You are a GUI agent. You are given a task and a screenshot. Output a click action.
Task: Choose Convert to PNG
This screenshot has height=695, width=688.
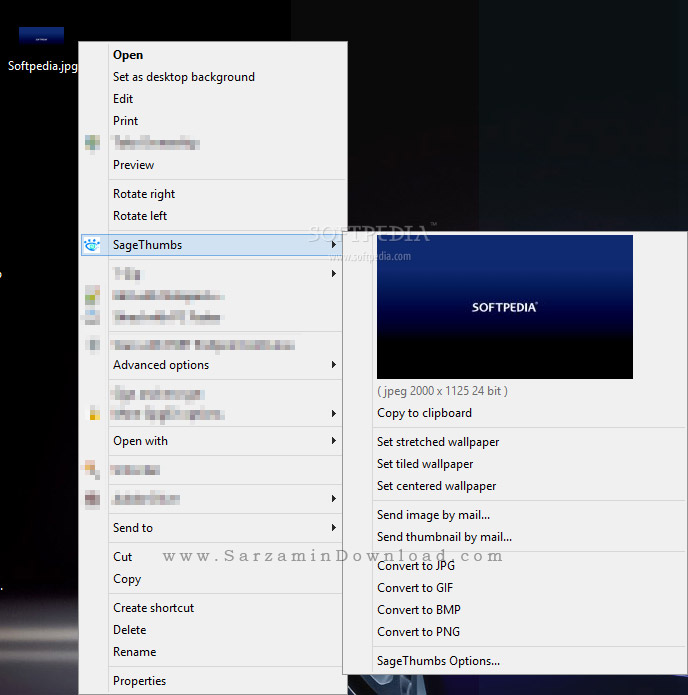pyautogui.click(x=516, y=632)
